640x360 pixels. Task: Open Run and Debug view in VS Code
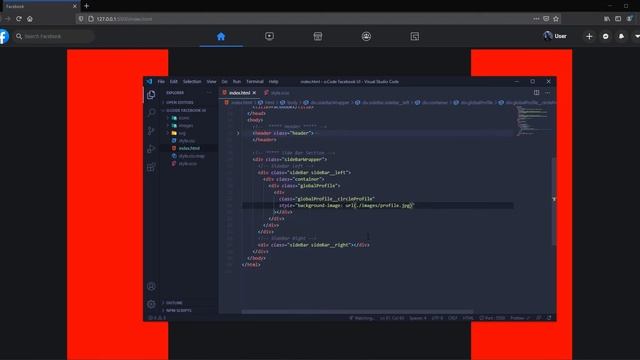tap(151, 149)
